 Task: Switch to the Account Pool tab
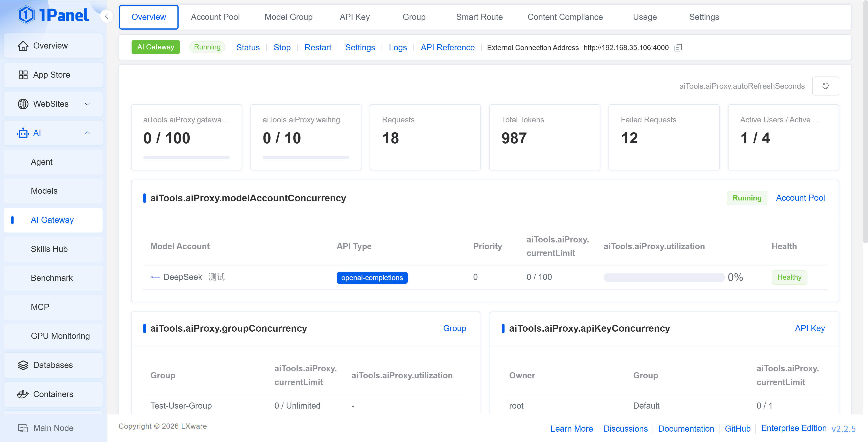215,17
